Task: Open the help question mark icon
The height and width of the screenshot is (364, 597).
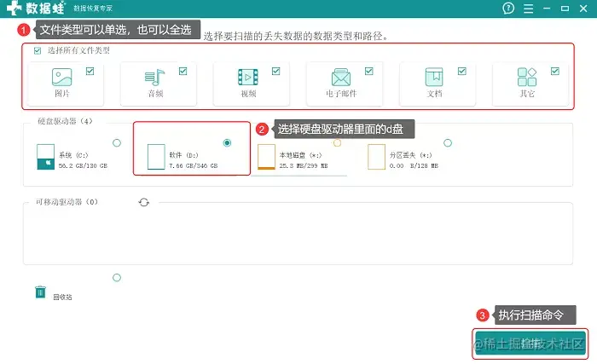Action: [508, 8]
